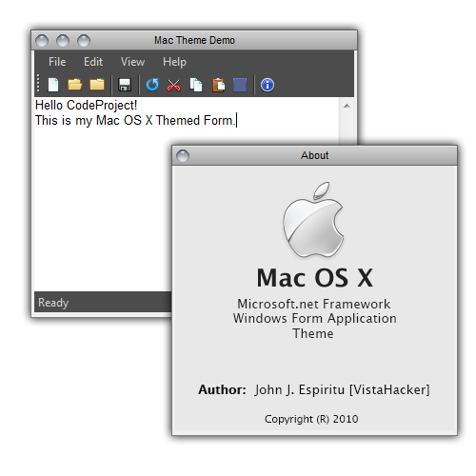Paste with the clipboard icon
476x476 pixels.
[218, 85]
